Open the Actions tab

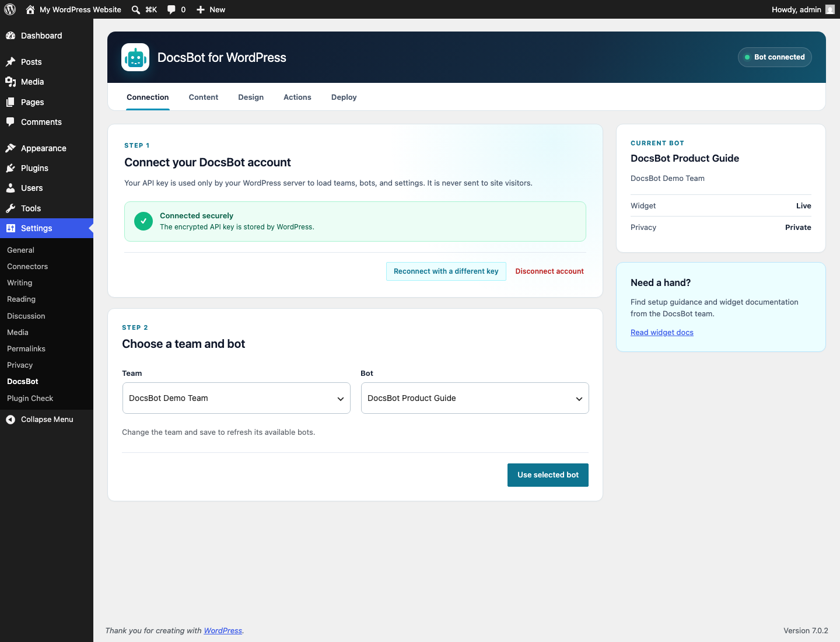(x=297, y=97)
